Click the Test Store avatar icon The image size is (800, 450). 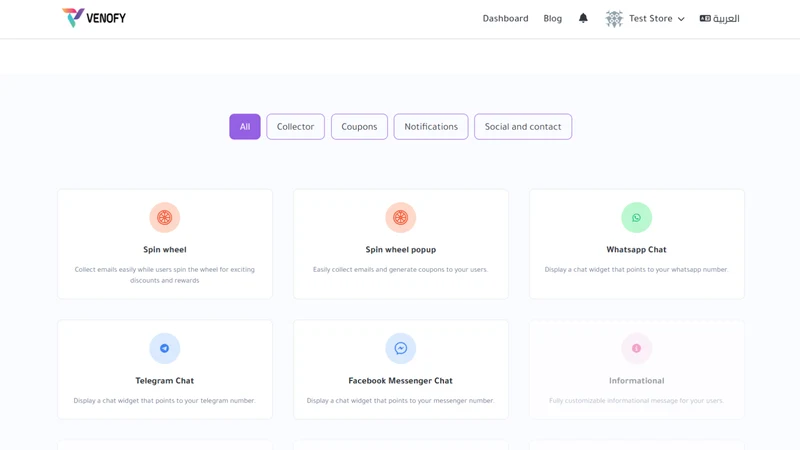614,18
